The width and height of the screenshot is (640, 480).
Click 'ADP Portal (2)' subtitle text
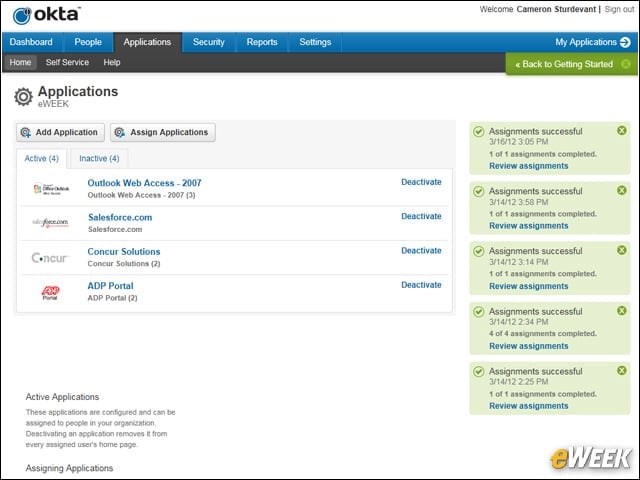point(112,298)
